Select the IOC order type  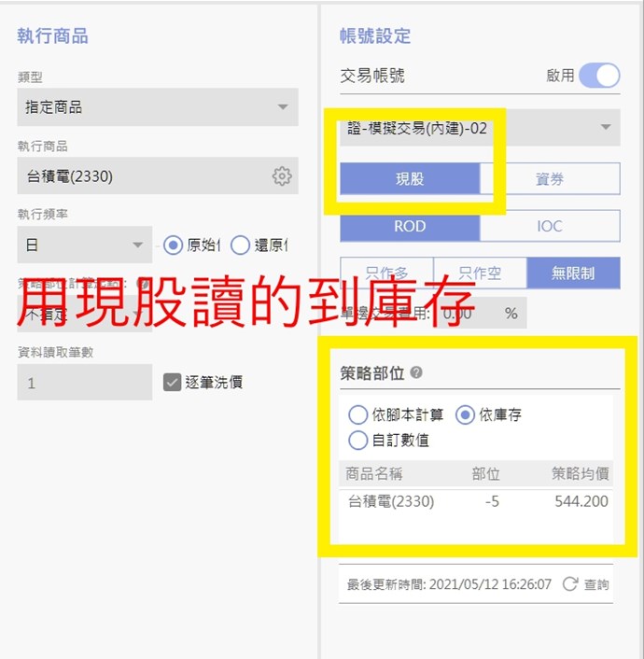click(x=550, y=226)
